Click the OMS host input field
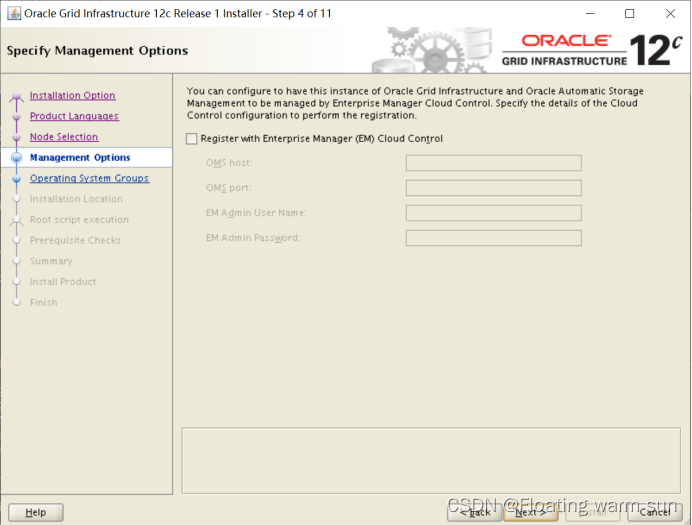Viewport: 692px width, 525px height. point(493,163)
